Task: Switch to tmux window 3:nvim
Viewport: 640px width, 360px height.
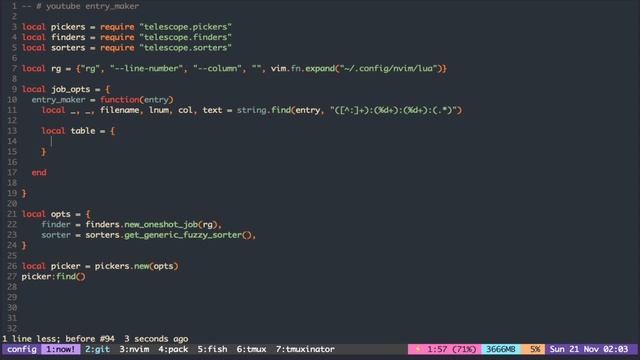Action: click(134, 349)
